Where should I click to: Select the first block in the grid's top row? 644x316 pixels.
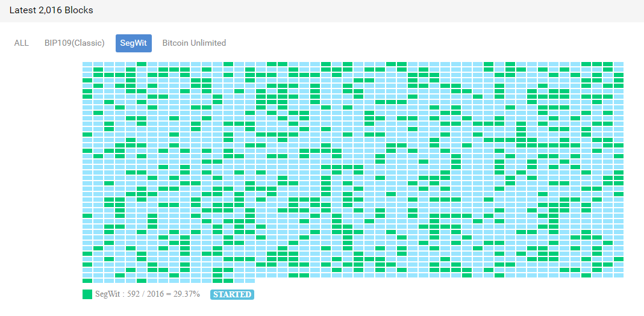(87, 64)
